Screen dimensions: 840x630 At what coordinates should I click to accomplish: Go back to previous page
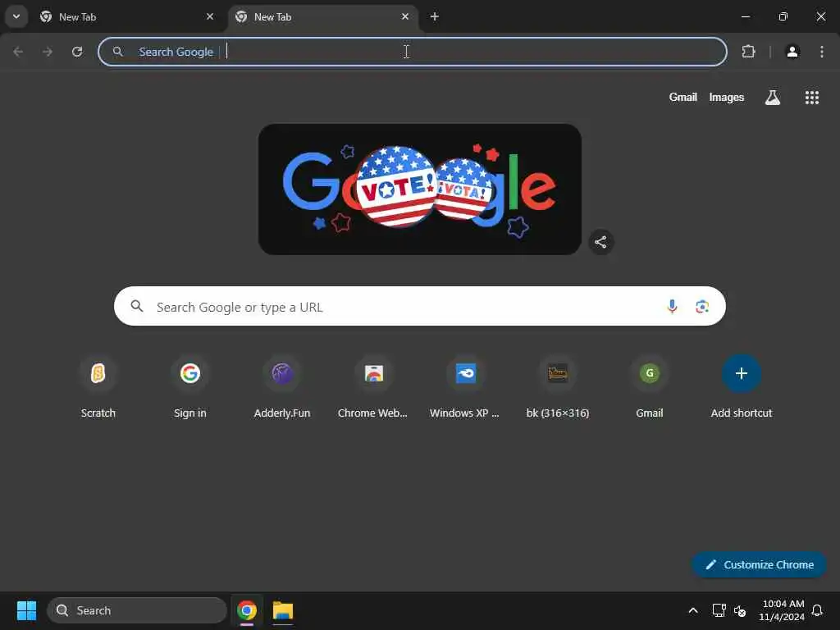point(18,52)
